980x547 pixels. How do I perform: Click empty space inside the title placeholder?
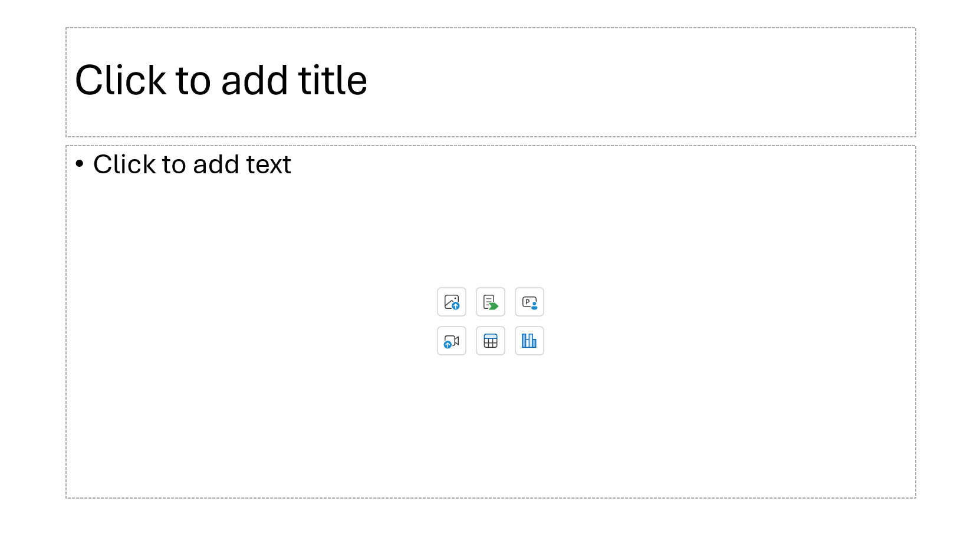click(x=649, y=83)
